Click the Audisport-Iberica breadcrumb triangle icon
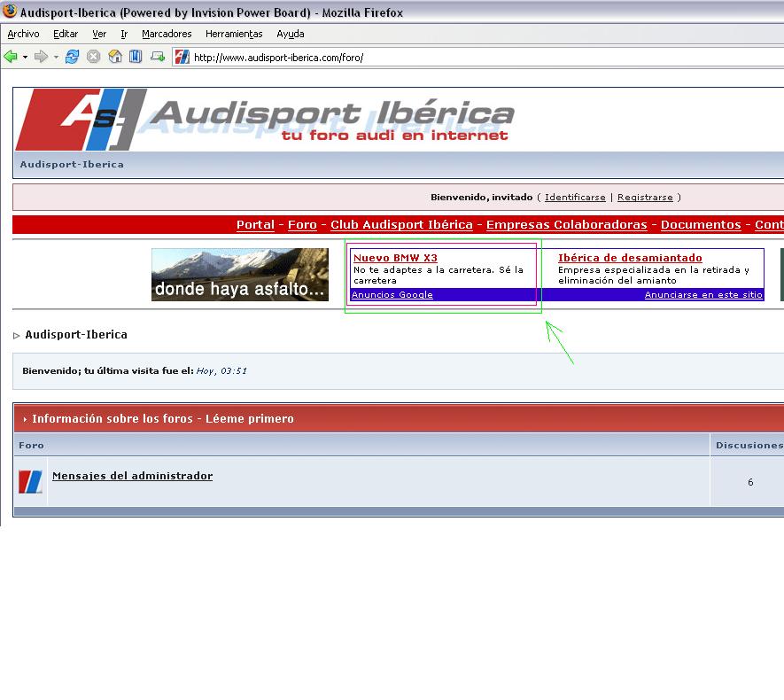The height and width of the screenshot is (700, 784). pos(17,336)
